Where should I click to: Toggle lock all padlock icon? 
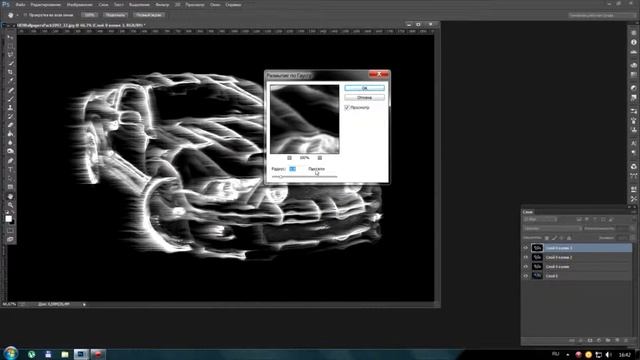coord(569,238)
